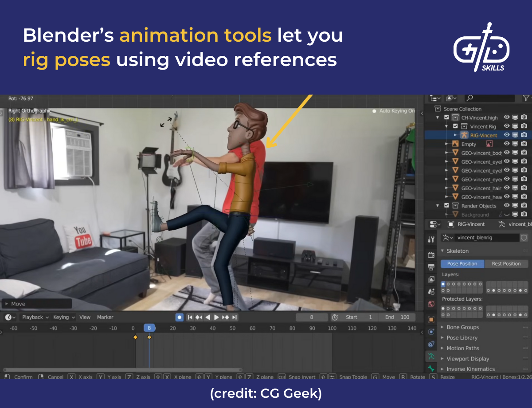Image resolution: width=532 pixels, height=408 pixels.
Task: Click the End frame field showing 100
Action: click(397, 317)
